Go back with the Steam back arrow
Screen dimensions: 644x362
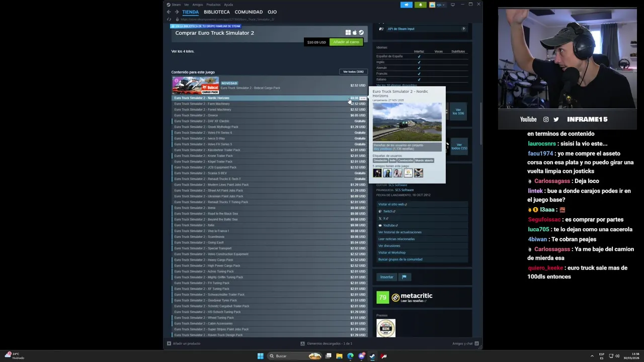(169, 12)
